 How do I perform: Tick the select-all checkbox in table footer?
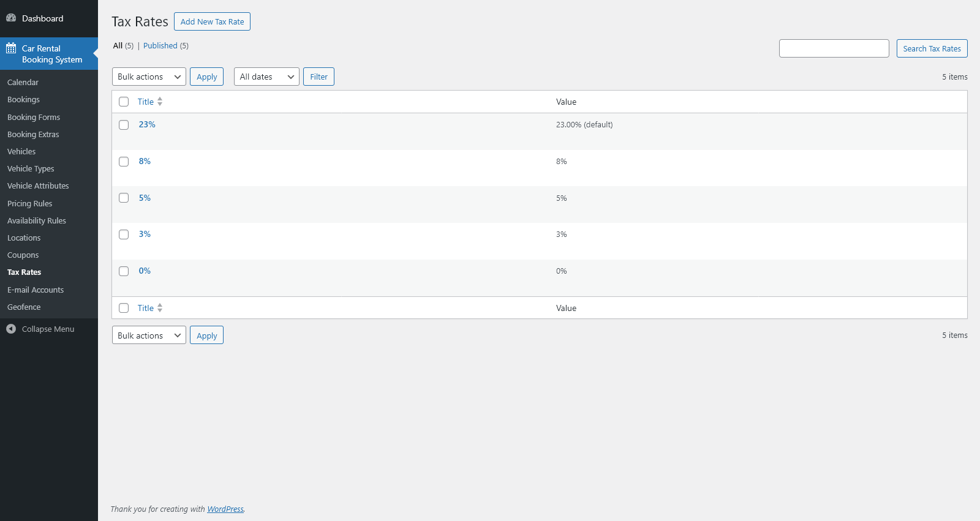tap(124, 308)
